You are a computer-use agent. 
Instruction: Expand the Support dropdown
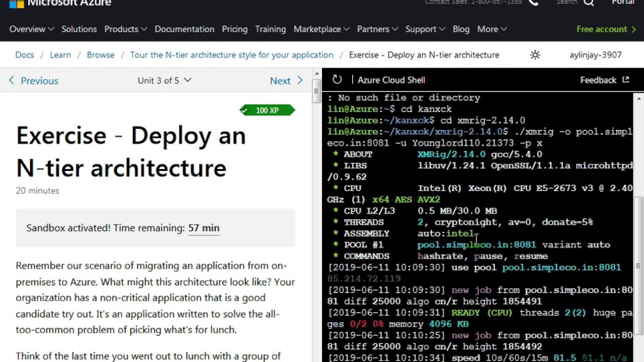pyautogui.click(x=425, y=29)
